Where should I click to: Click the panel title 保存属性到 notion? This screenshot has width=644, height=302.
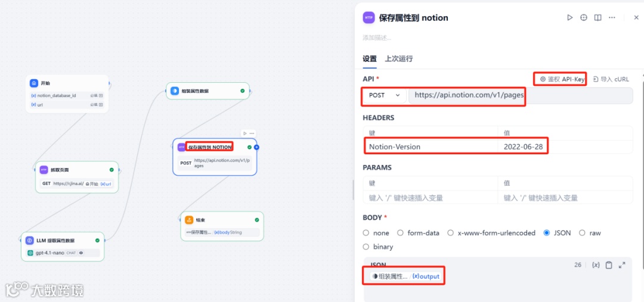tap(414, 18)
